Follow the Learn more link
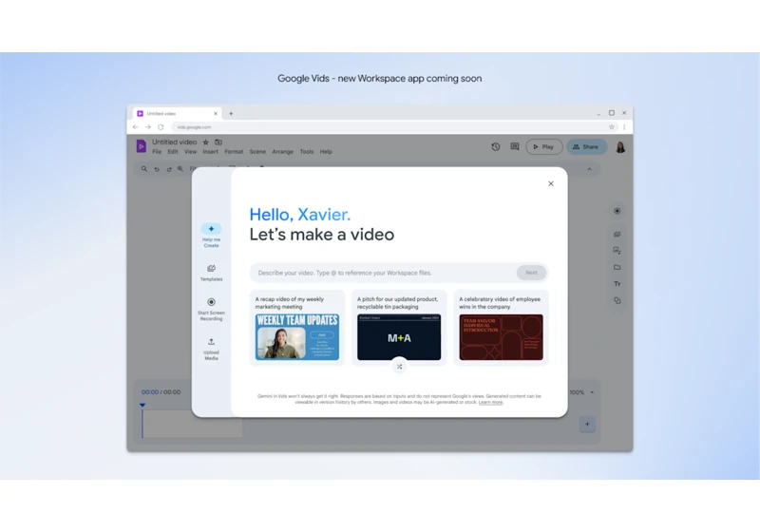 pyautogui.click(x=490, y=402)
